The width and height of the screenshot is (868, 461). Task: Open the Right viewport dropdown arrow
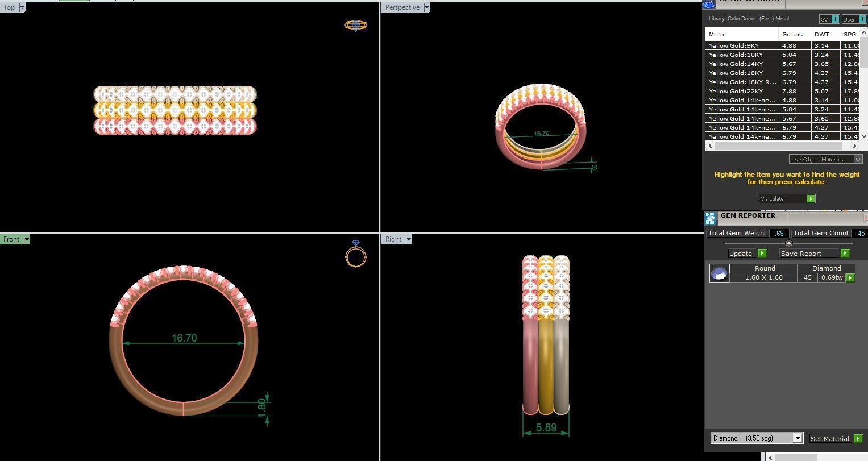coord(409,239)
